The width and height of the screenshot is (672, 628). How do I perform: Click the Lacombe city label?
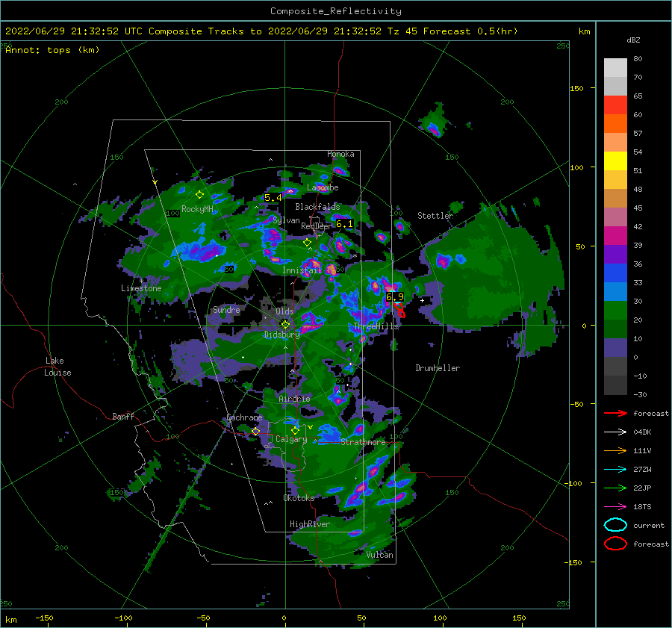point(323,187)
